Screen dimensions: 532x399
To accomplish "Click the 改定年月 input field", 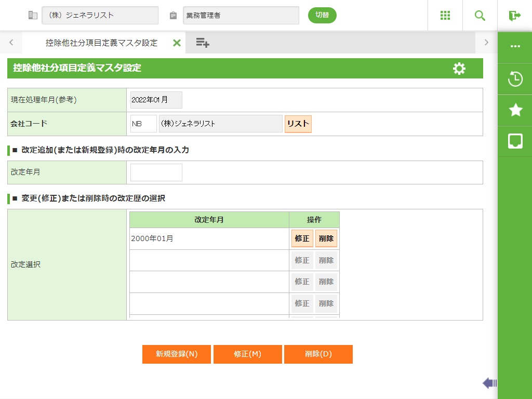I will pos(156,172).
